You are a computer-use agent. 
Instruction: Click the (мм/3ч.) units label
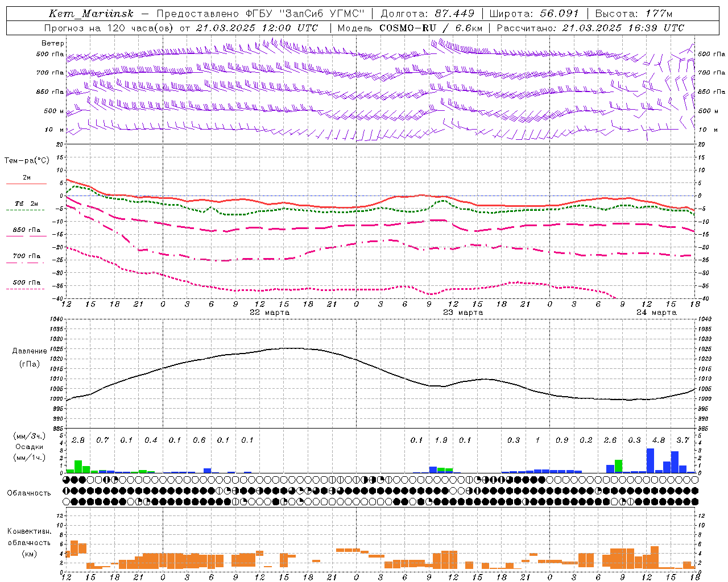click(x=29, y=436)
